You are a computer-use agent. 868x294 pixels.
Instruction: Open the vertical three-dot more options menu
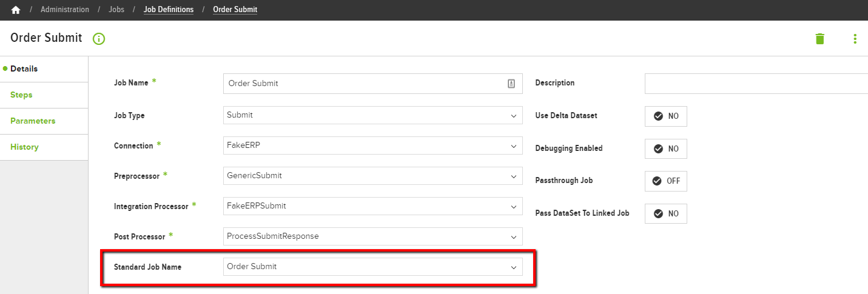(855, 39)
